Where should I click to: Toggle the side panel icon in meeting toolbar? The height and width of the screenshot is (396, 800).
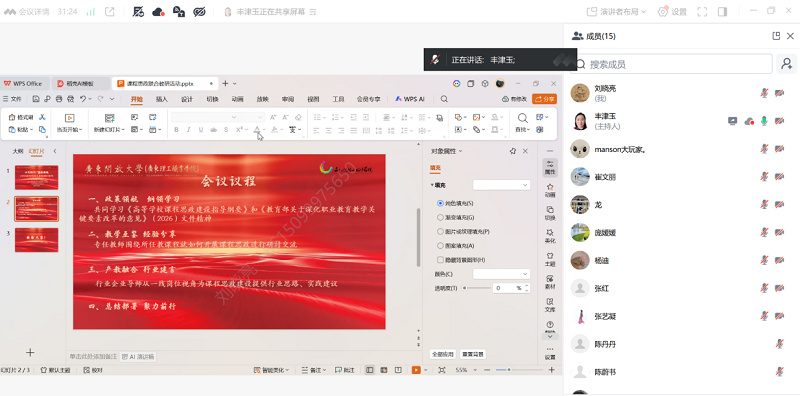pyautogui.click(x=722, y=11)
